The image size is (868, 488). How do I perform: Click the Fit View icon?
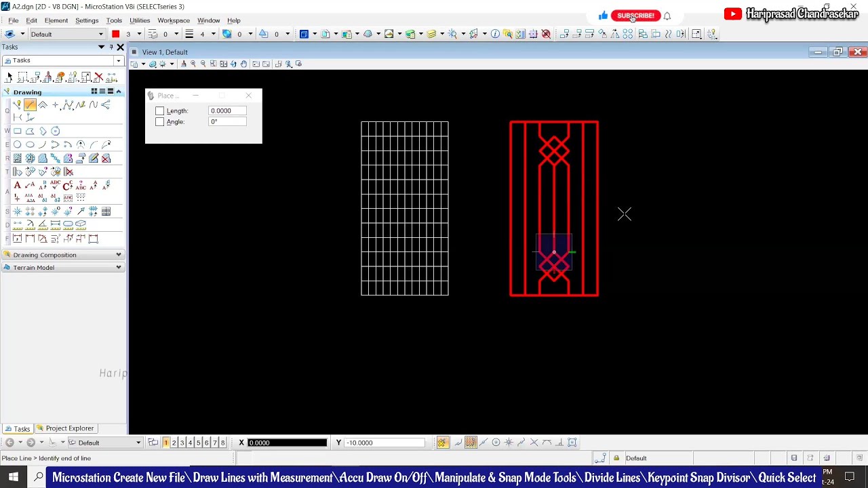tap(223, 64)
